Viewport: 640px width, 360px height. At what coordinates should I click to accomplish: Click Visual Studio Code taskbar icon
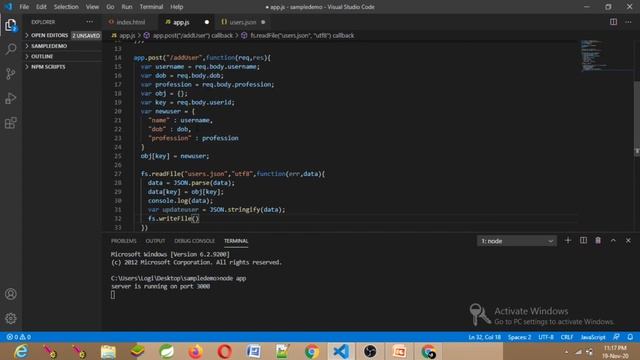click(341, 351)
